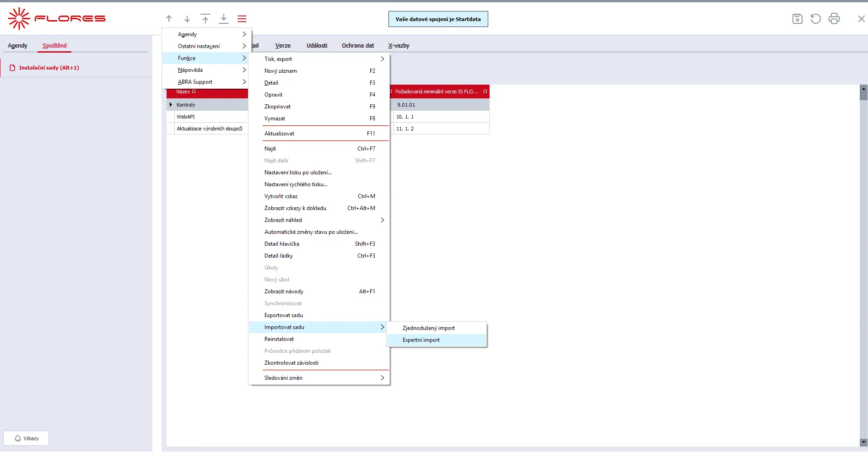Viewport: 868px width, 453px height.
Task: Open Instalační sady in the sidebar
Action: pyautogui.click(x=49, y=68)
